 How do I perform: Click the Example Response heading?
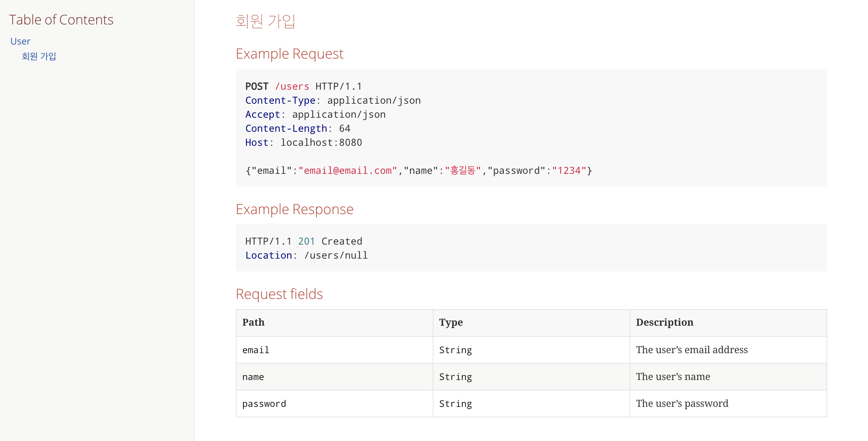tap(294, 209)
